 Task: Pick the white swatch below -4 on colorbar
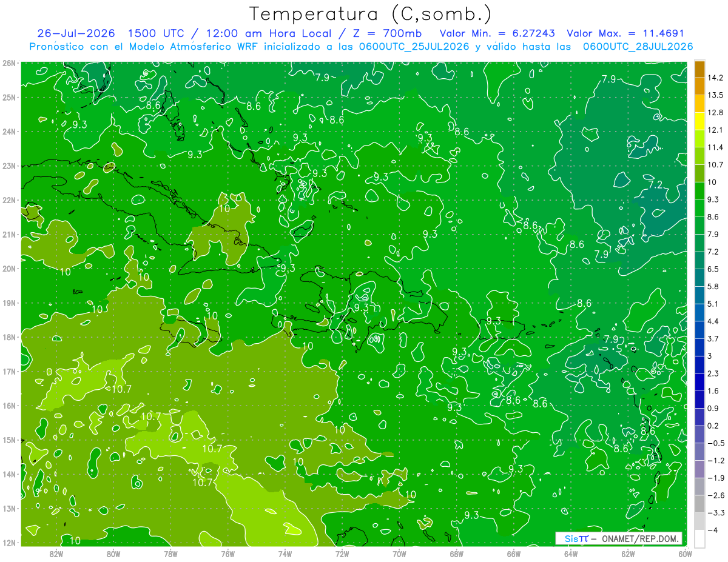699,538
